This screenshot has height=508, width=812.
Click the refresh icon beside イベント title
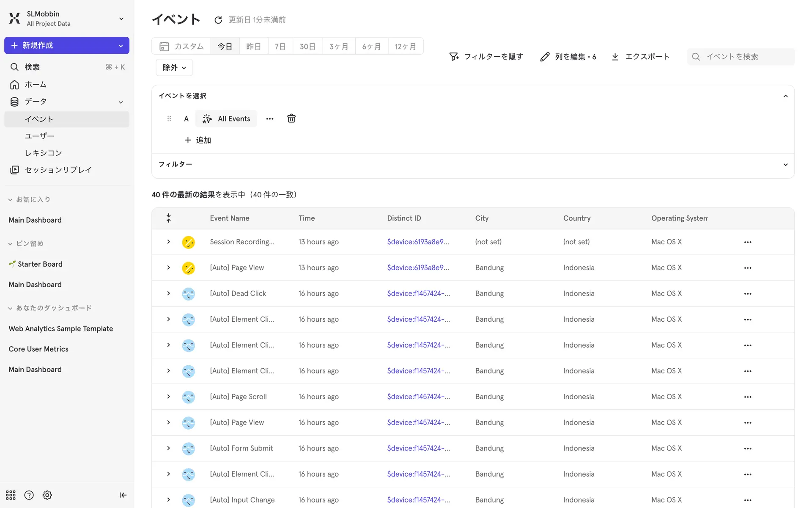pos(218,20)
